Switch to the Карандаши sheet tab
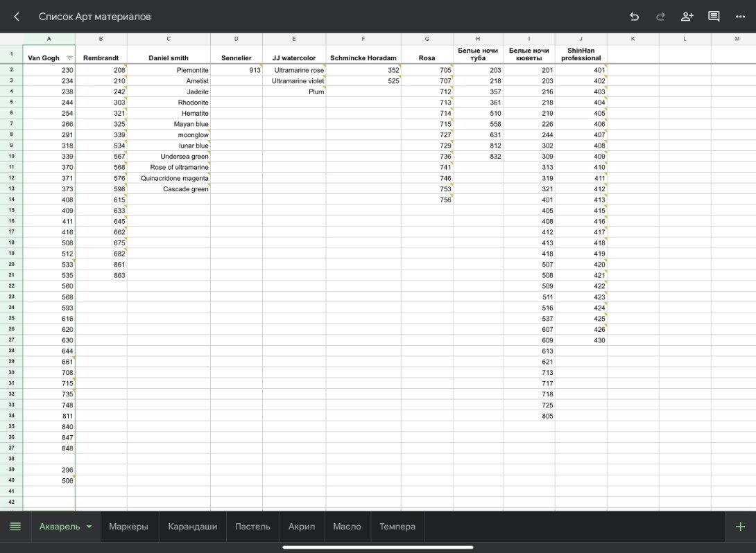This screenshot has height=553, width=756. pos(192,527)
